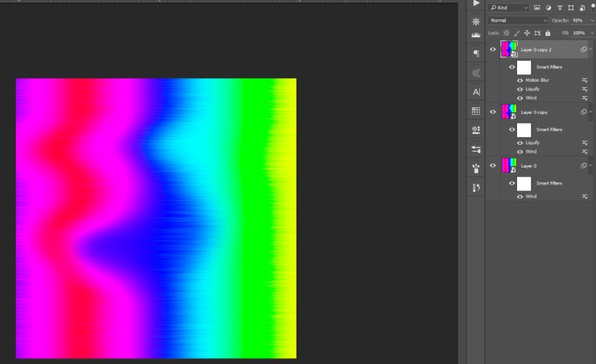Lock all attributes padlock icon
596x364 pixels.
[x=548, y=33]
